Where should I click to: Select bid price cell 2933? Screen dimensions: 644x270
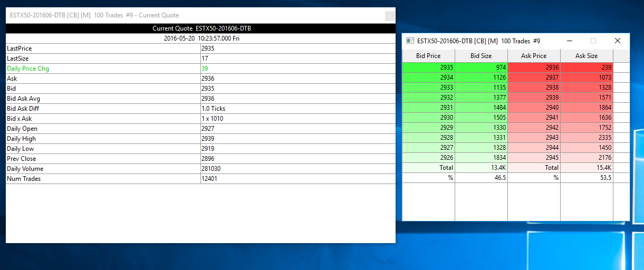(x=428, y=88)
